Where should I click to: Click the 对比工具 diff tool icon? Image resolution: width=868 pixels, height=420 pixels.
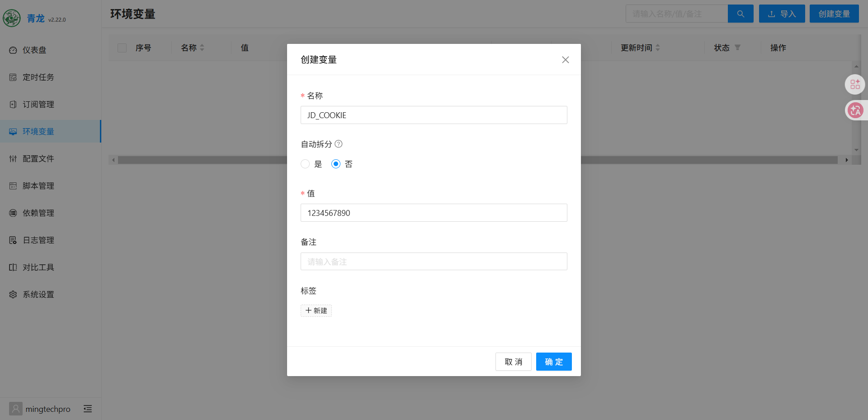[x=13, y=267]
